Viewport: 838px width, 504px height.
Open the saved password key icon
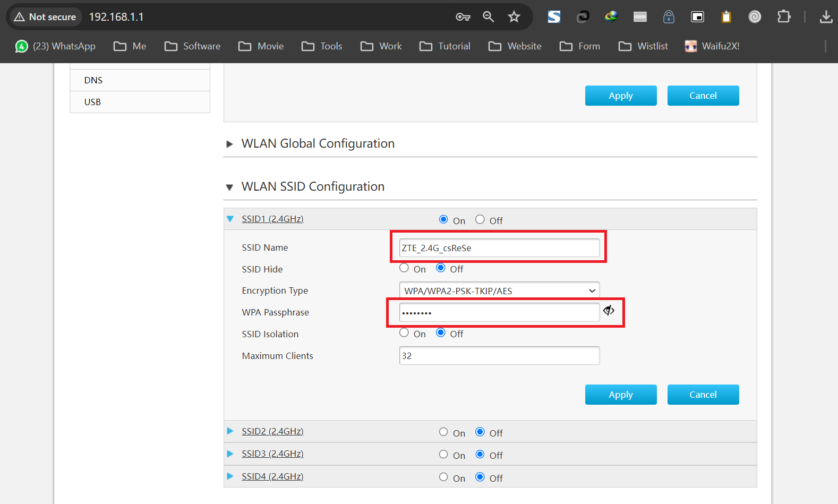click(463, 17)
